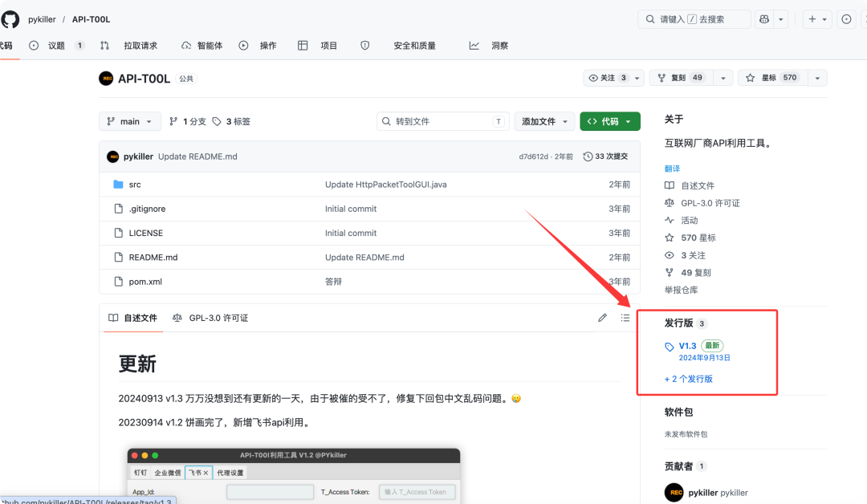867x504 pixels.
Task: Open the 洞察 tab
Action: pos(489,46)
